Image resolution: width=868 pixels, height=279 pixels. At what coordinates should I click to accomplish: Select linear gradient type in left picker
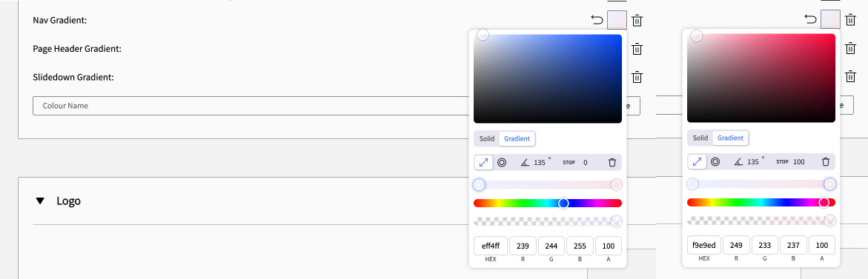coord(483,162)
